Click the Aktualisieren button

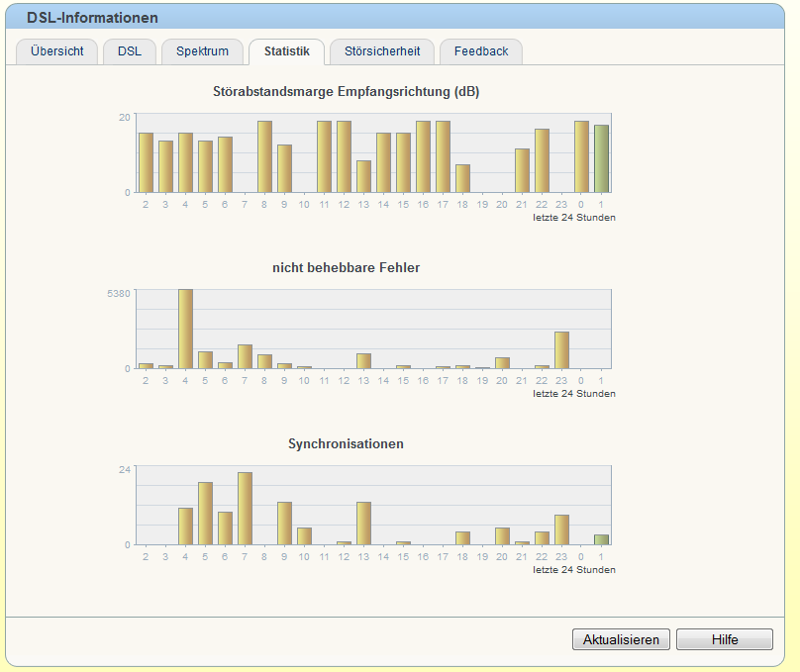pos(621,639)
